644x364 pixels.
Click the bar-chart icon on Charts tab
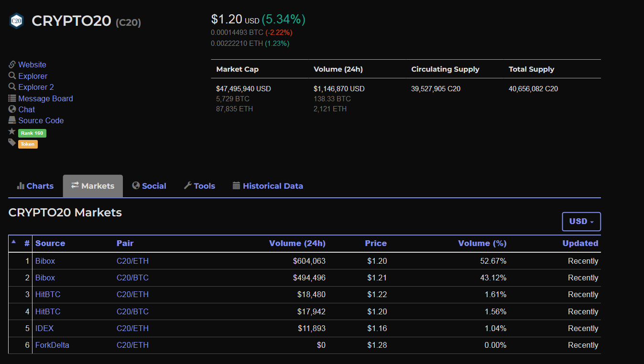pyautogui.click(x=21, y=186)
